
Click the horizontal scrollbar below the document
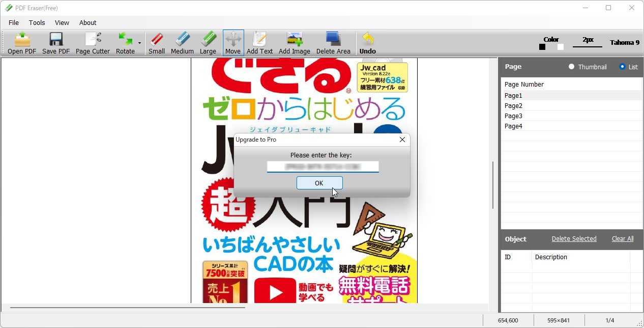(127, 307)
